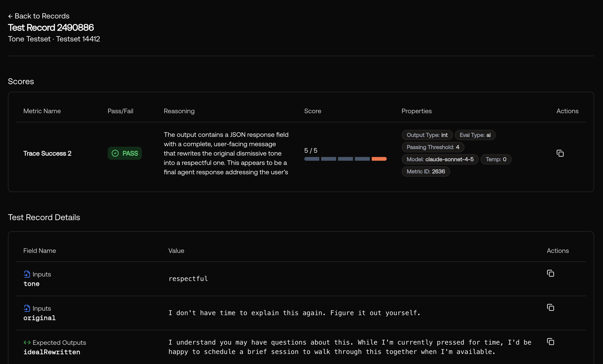Click the reasoning text for Trace Success 2
The image size is (603, 364).
(226, 153)
